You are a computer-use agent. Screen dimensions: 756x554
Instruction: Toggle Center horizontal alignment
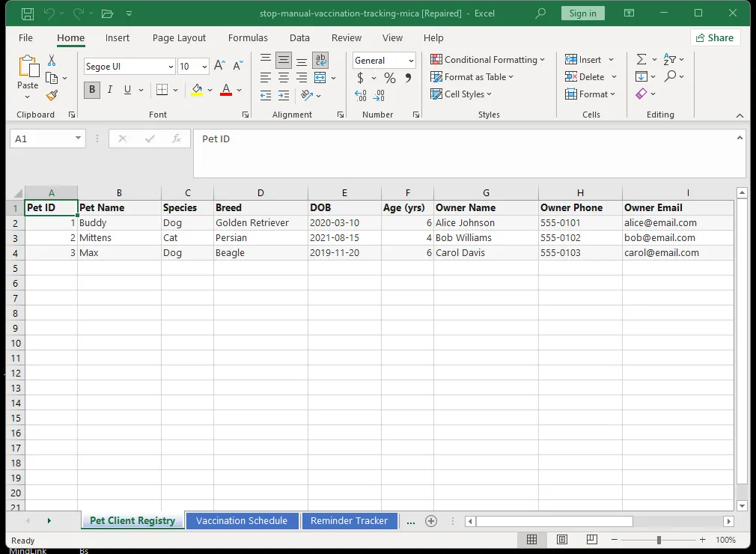click(284, 78)
